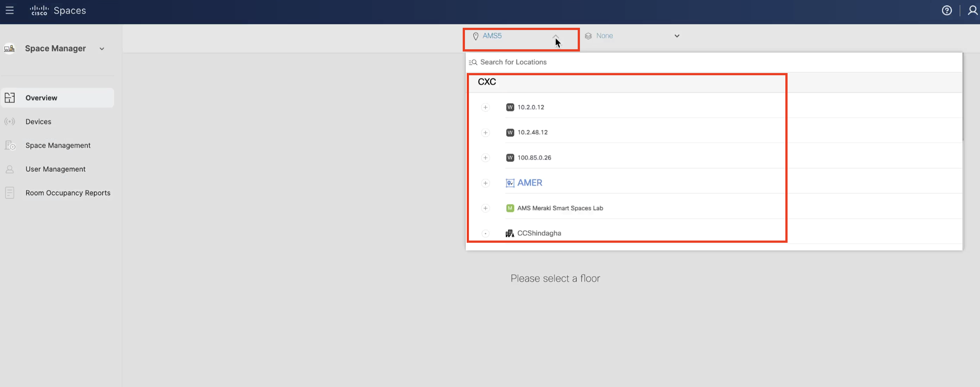Select Overview in the sidebar
The width and height of the screenshot is (980, 387).
tap(41, 98)
